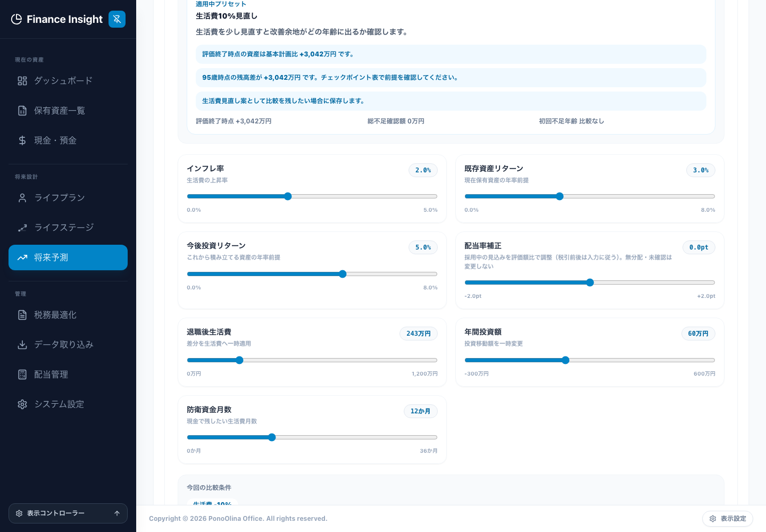The height and width of the screenshot is (532, 766).
Task: Click the ライフプラン person icon
Action: point(22,198)
